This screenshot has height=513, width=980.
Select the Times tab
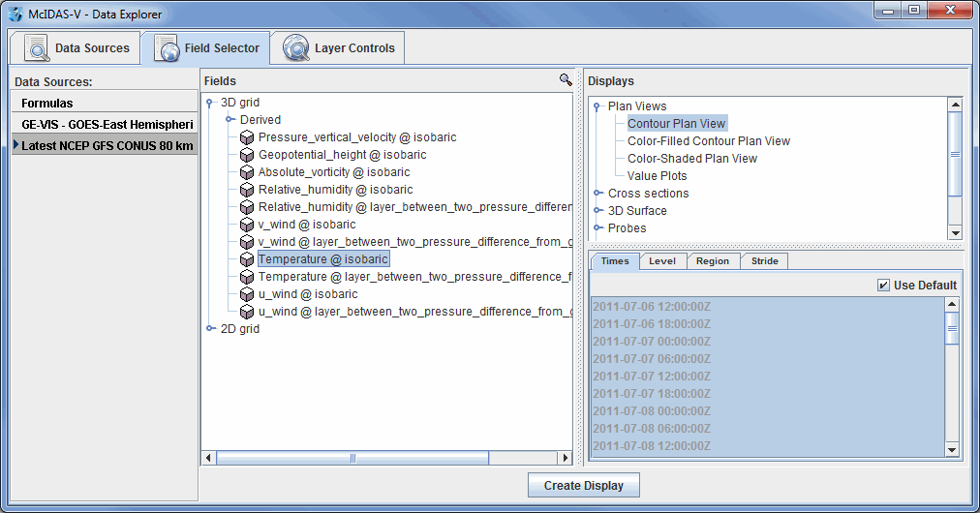pos(615,261)
